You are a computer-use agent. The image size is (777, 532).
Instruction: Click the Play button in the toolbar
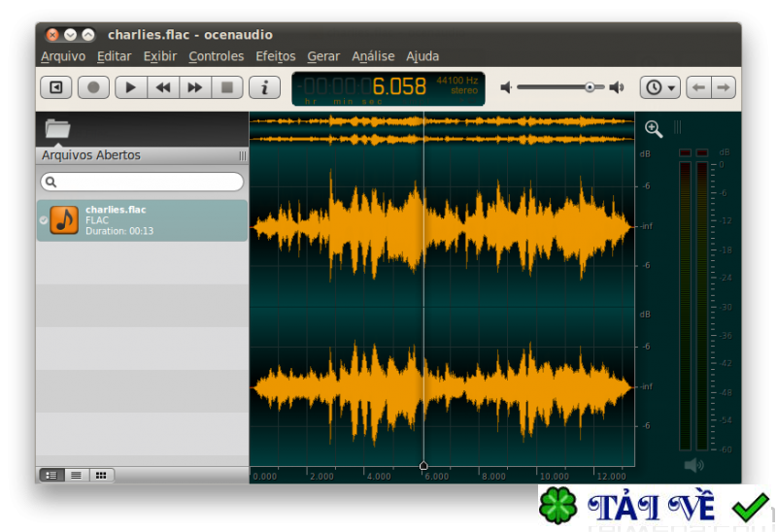[131, 87]
